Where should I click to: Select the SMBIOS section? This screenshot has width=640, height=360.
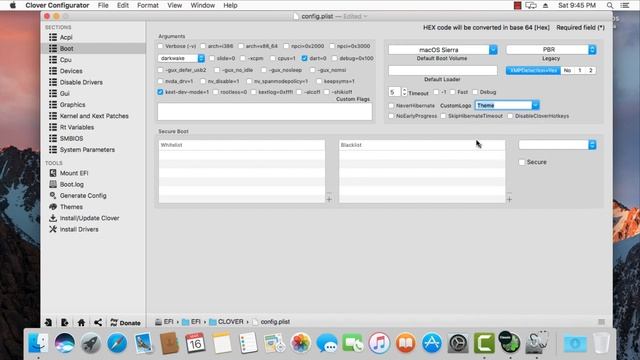(x=71, y=138)
